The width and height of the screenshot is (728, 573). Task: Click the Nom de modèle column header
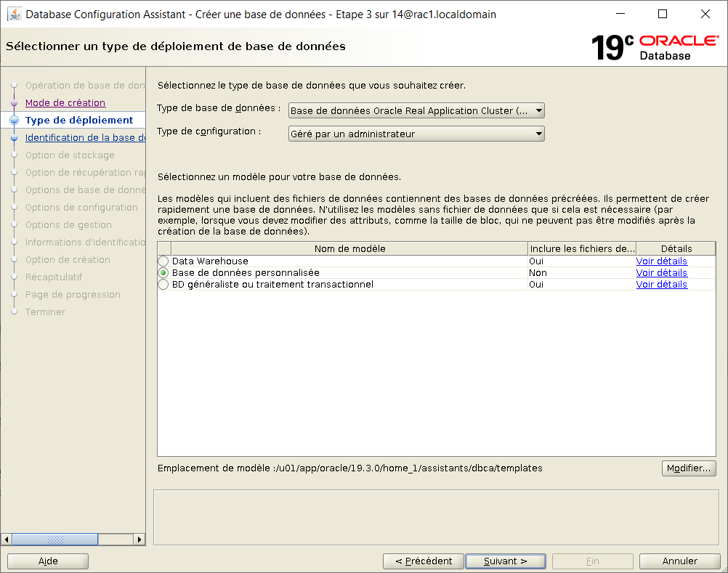349,248
